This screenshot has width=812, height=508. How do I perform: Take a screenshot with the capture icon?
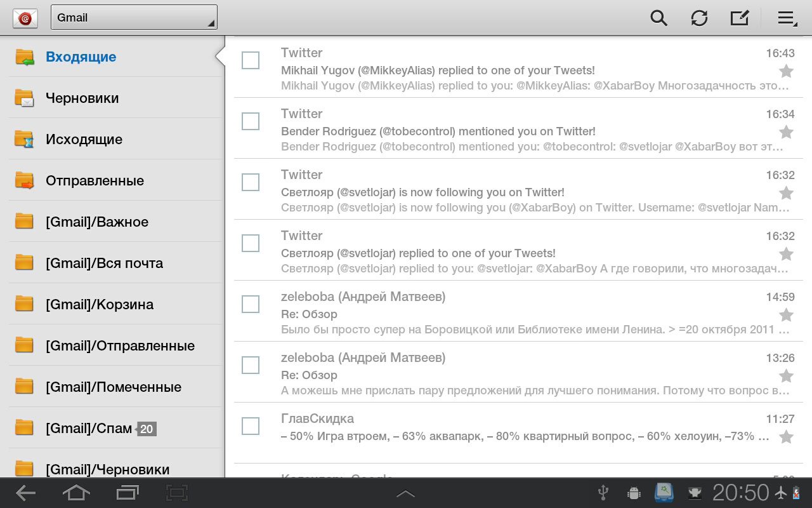(x=177, y=493)
